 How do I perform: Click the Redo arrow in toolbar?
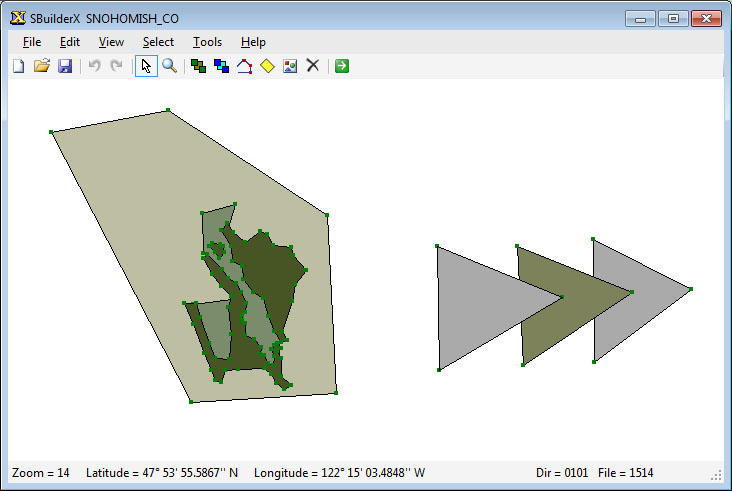116,66
